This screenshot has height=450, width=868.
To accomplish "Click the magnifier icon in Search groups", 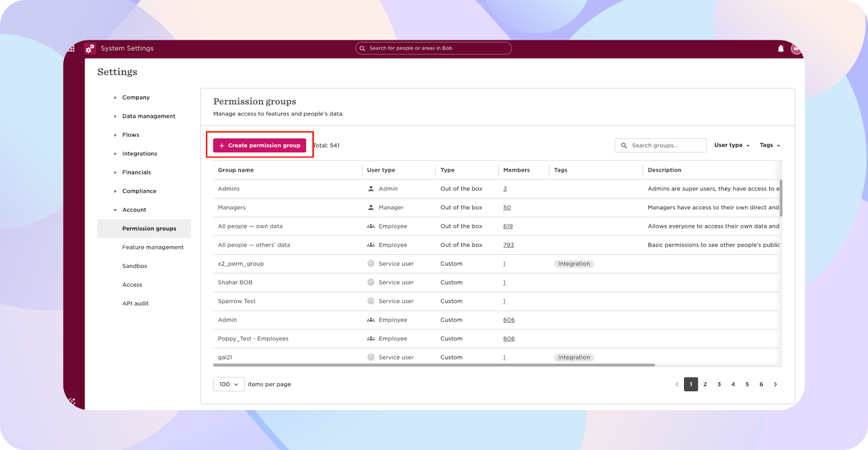I will pos(624,145).
